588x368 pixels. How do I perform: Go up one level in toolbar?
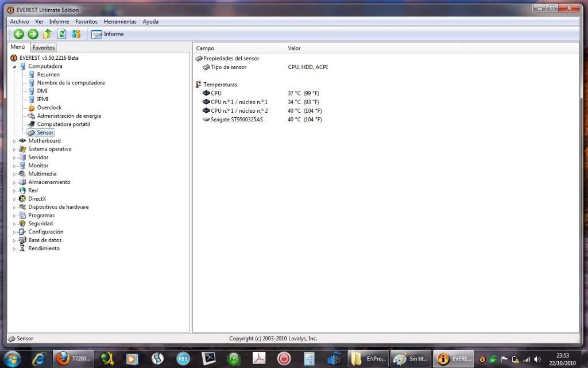point(47,34)
